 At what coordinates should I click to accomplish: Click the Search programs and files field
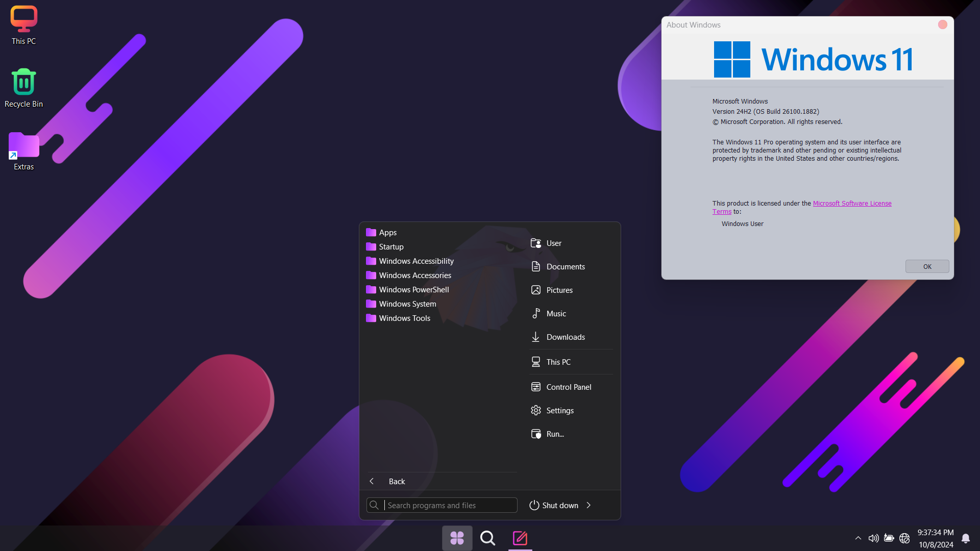click(442, 505)
